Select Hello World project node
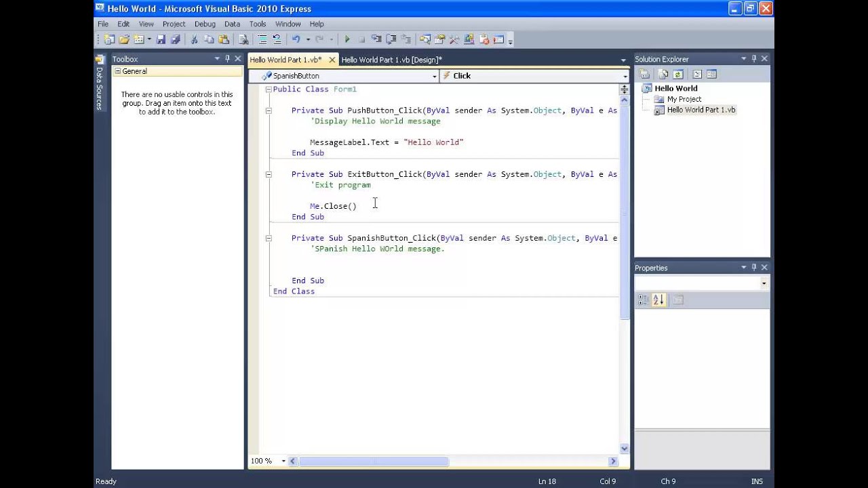Image resolution: width=868 pixels, height=488 pixels. tap(675, 88)
